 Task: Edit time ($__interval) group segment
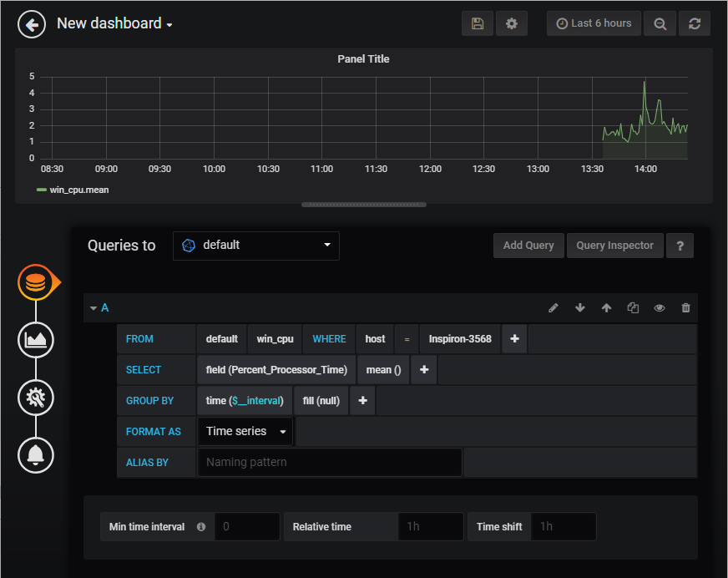[245, 401]
